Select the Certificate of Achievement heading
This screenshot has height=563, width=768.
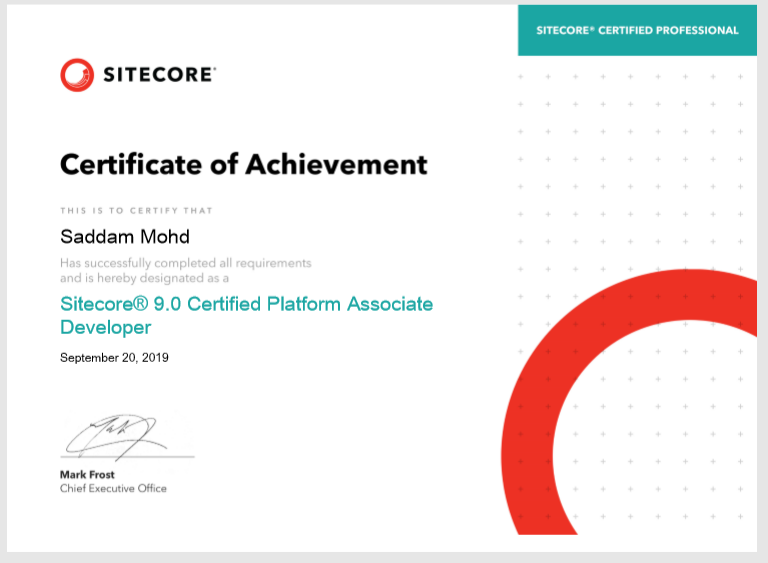243,164
